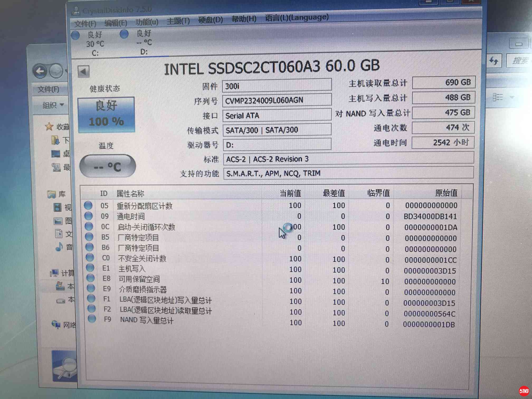This screenshot has width=532, height=399.
Task: Select the D: drive status icon
Action: [x=124, y=34]
